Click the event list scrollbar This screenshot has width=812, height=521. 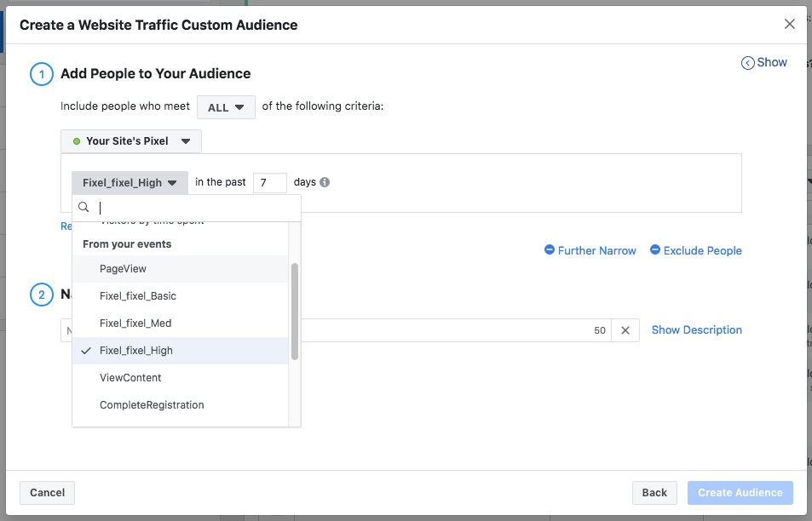(x=295, y=311)
